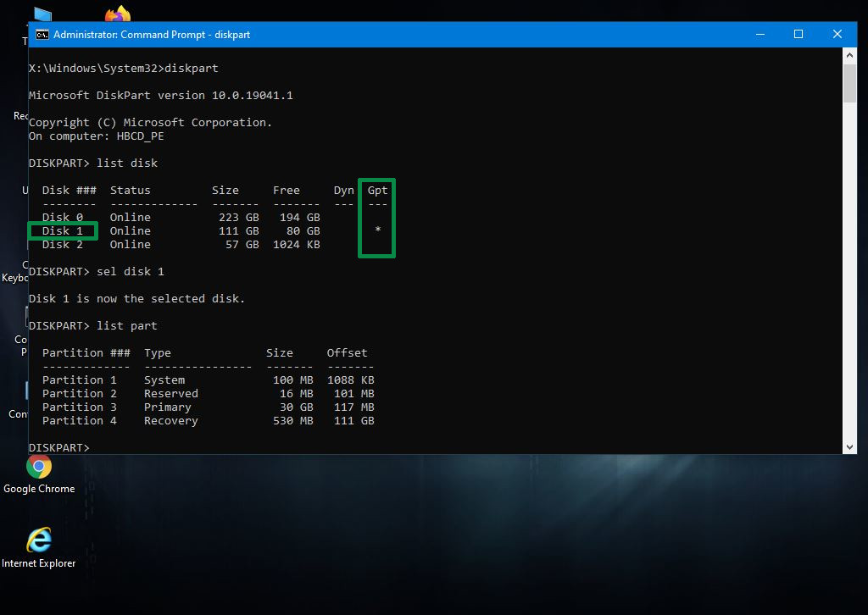Close the Administrator Command Prompt window
The image size is (868, 615).
click(837, 35)
